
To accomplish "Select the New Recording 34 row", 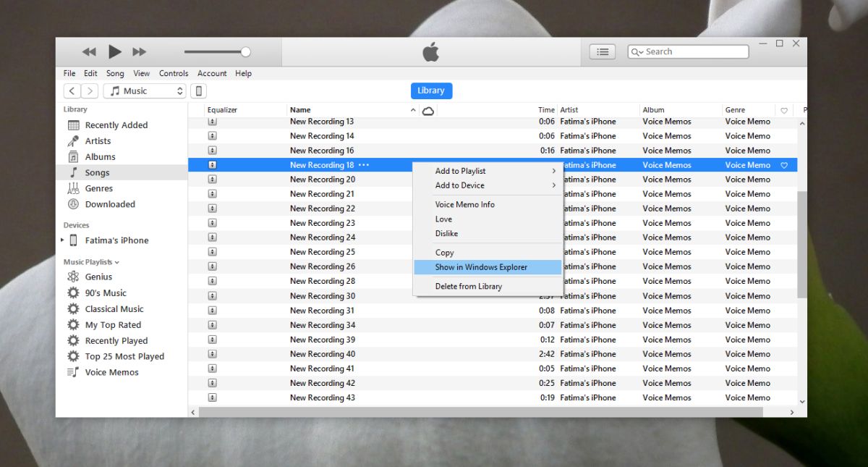I will (x=493, y=325).
